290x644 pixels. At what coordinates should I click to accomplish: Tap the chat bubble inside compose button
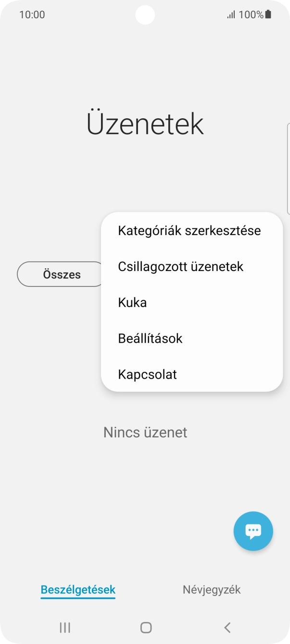click(253, 531)
